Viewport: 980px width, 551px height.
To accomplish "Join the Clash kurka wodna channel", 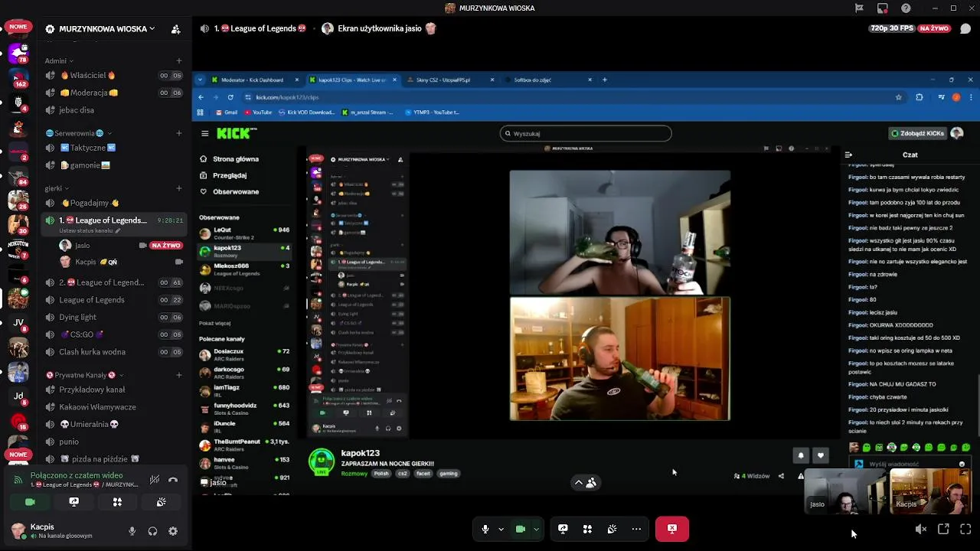I will 113,352.
